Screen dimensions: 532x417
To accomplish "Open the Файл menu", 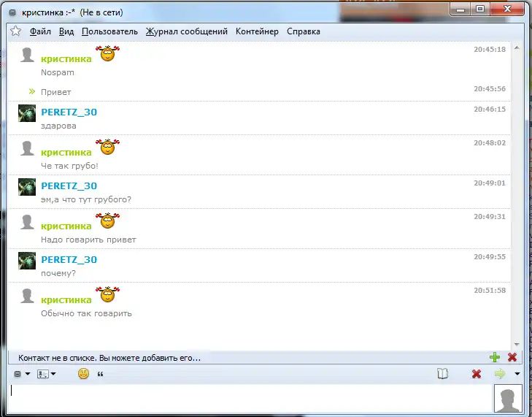I will 40,31.
